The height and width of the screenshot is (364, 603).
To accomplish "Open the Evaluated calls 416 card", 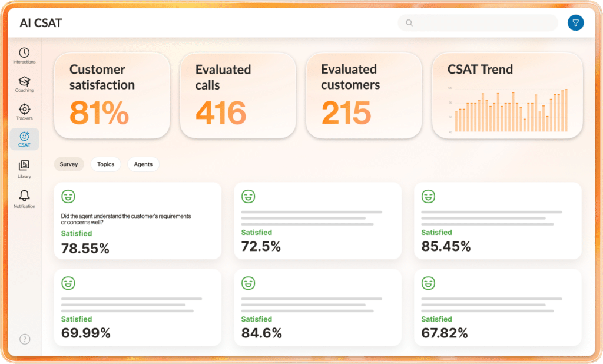I will tap(237, 95).
